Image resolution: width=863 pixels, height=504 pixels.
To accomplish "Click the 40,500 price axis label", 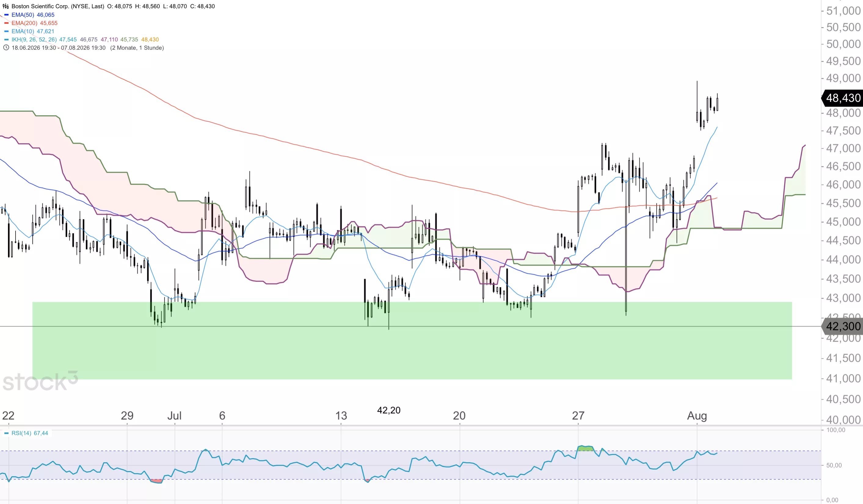I will (843, 399).
